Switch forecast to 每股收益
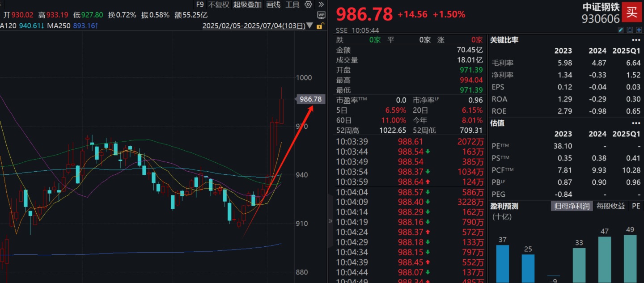644x283 pixels. (611, 206)
